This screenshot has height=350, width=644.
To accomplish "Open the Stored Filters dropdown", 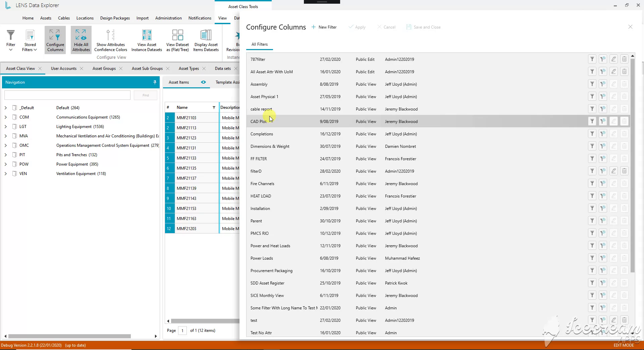I will [x=30, y=40].
